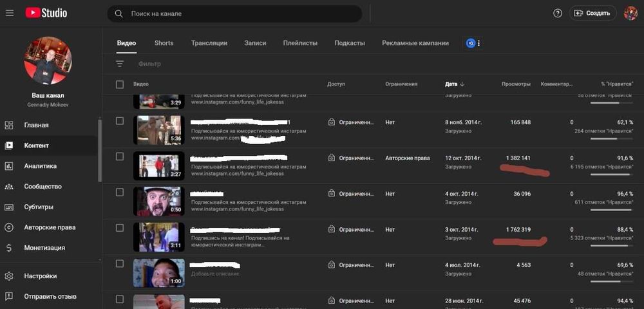Open the hamburger menu next to Studio logo
This screenshot has height=309, width=644.
tap(10, 13)
